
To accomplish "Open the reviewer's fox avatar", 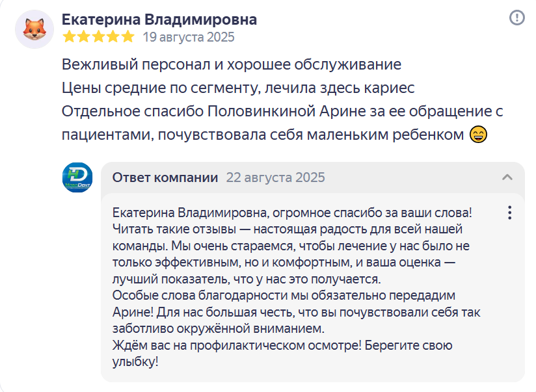I will point(34,29).
